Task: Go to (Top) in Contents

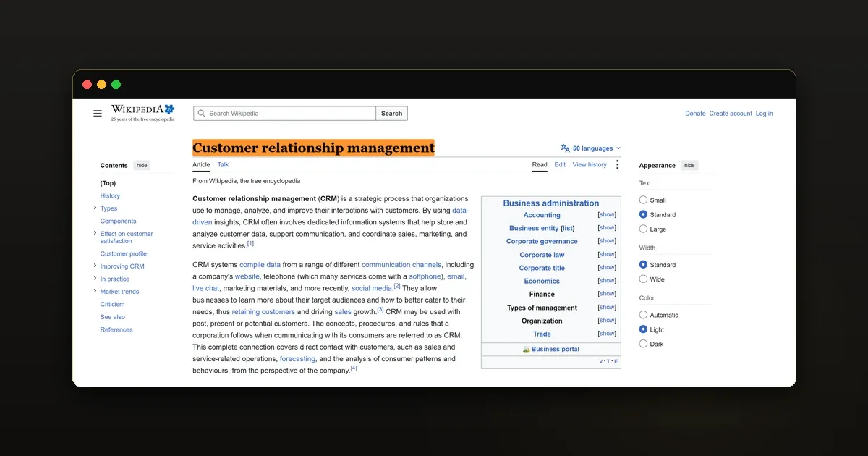Action: (x=108, y=183)
